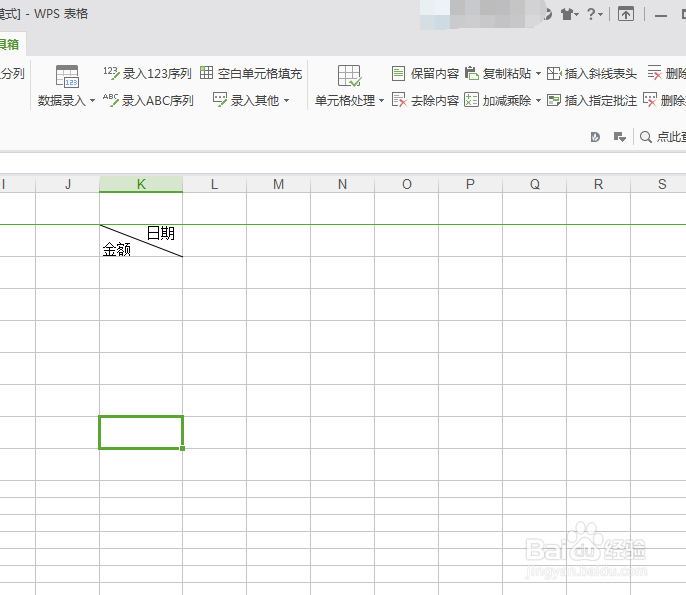Click the delete-rows icon with red X
Viewport: 686px width, 595px height.
[654, 73]
